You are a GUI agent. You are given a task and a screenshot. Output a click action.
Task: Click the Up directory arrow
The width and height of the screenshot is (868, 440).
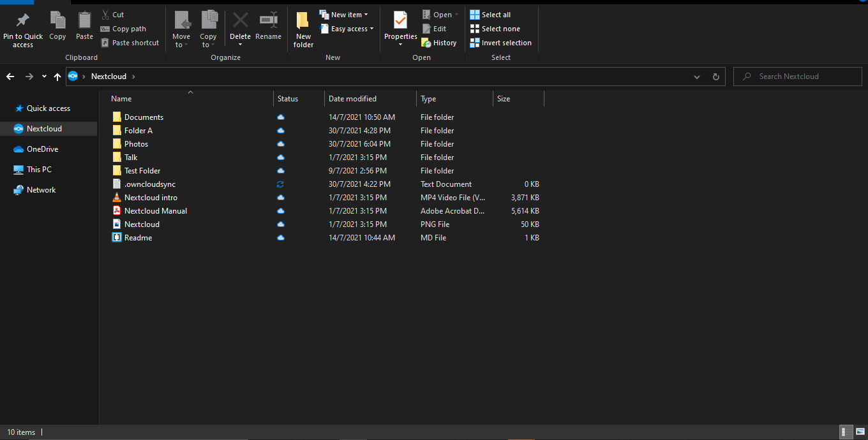pyautogui.click(x=57, y=77)
